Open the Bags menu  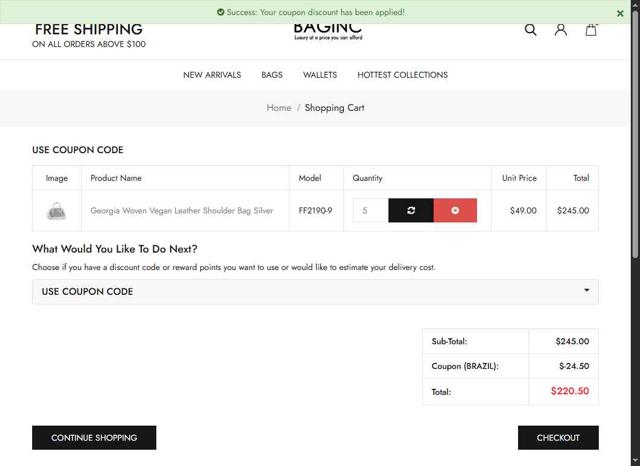(x=272, y=75)
